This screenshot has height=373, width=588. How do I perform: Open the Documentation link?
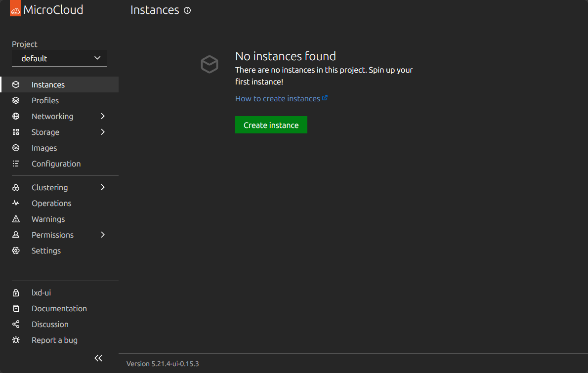59,308
